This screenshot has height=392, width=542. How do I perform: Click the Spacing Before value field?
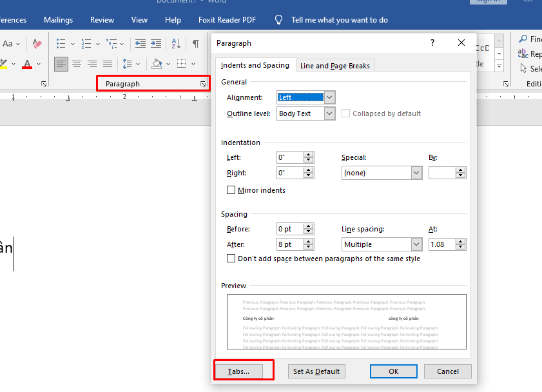tap(291, 229)
